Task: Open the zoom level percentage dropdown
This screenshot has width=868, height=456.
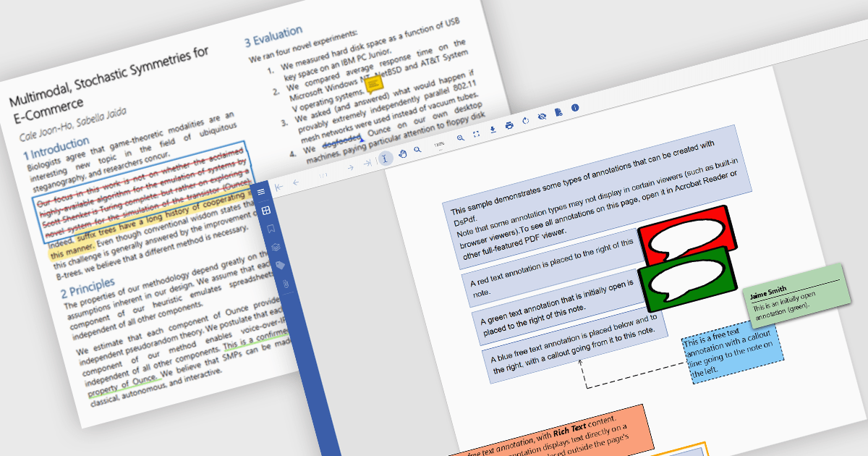Action: point(439,145)
